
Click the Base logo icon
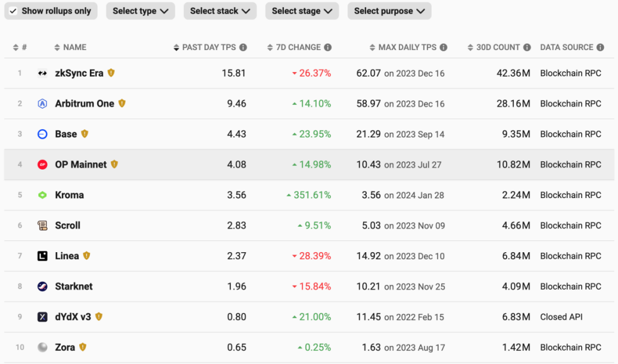coord(42,134)
